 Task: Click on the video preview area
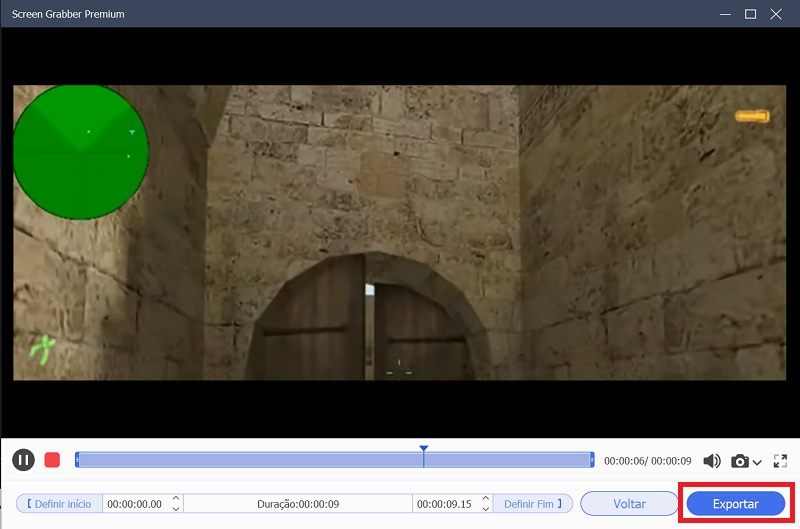tap(400, 232)
